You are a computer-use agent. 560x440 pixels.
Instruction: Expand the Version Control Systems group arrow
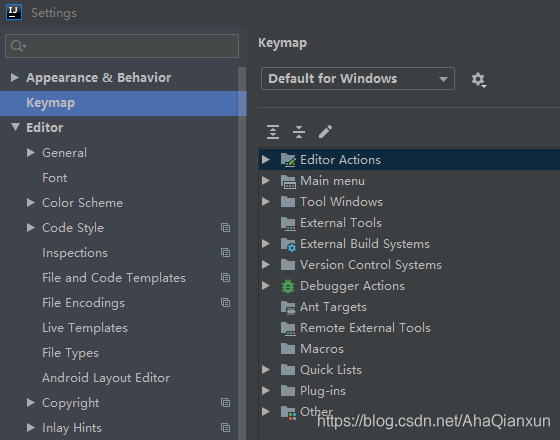(266, 265)
